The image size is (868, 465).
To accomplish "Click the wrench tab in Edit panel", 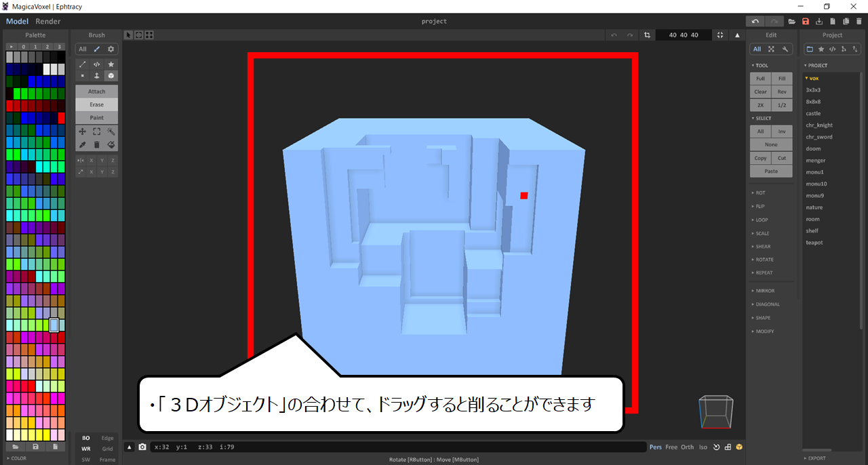I will click(x=785, y=49).
